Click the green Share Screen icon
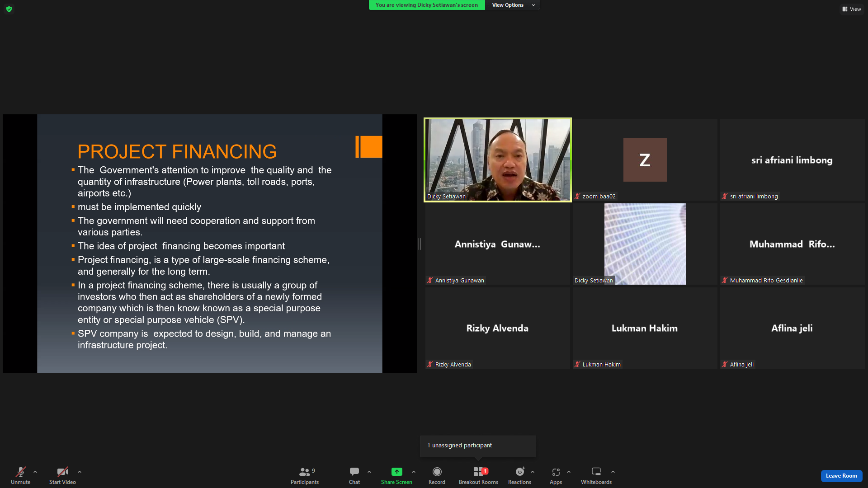Screen dimensions: 868x488 coord(397,472)
